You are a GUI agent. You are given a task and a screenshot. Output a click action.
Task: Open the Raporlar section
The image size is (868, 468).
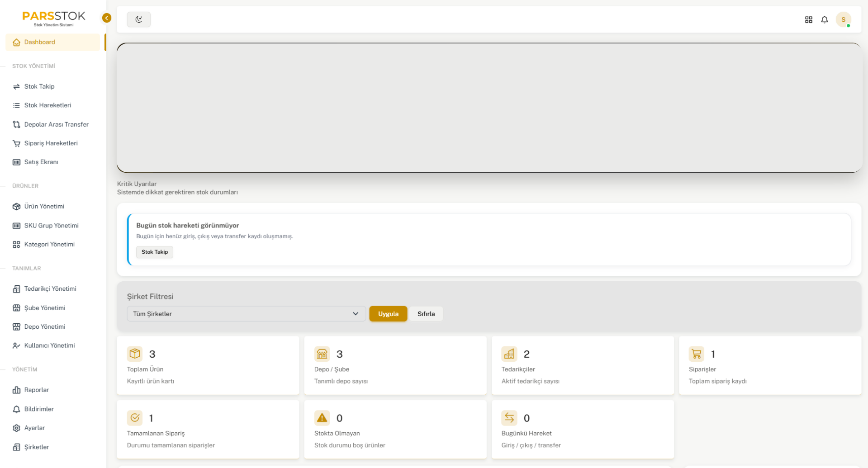point(36,389)
